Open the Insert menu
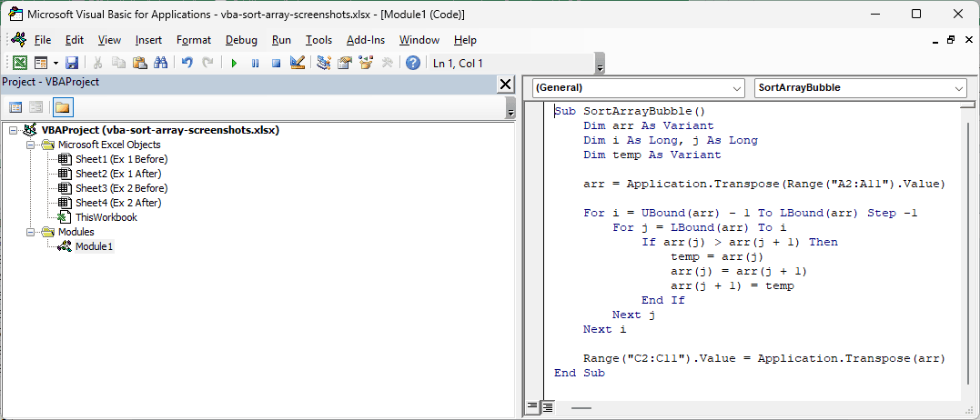This screenshot has width=980, height=420. click(148, 40)
